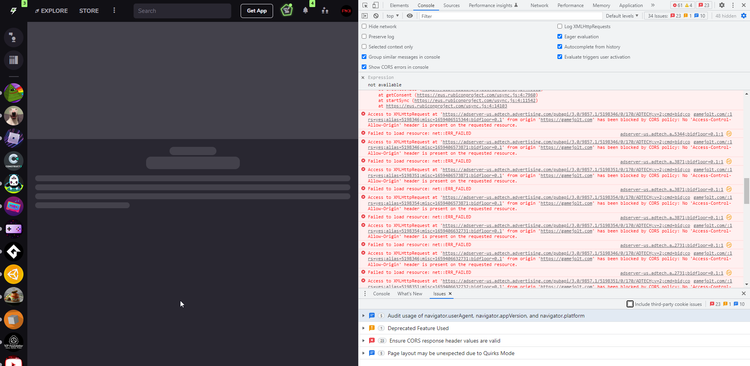Open the green pentagon quests icon

pyautogui.click(x=287, y=10)
